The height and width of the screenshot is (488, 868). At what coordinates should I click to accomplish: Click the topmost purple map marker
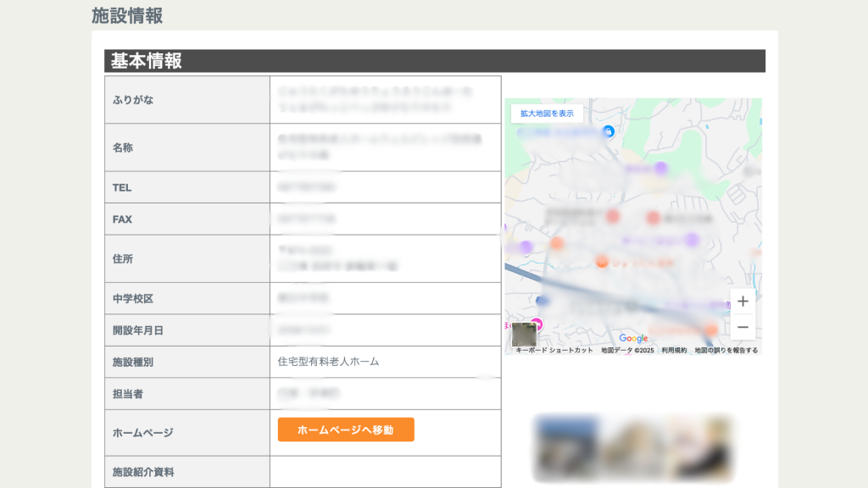point(661,169)
